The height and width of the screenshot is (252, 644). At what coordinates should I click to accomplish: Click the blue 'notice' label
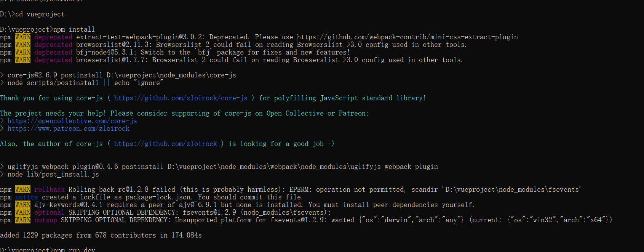tap(26, 197)
